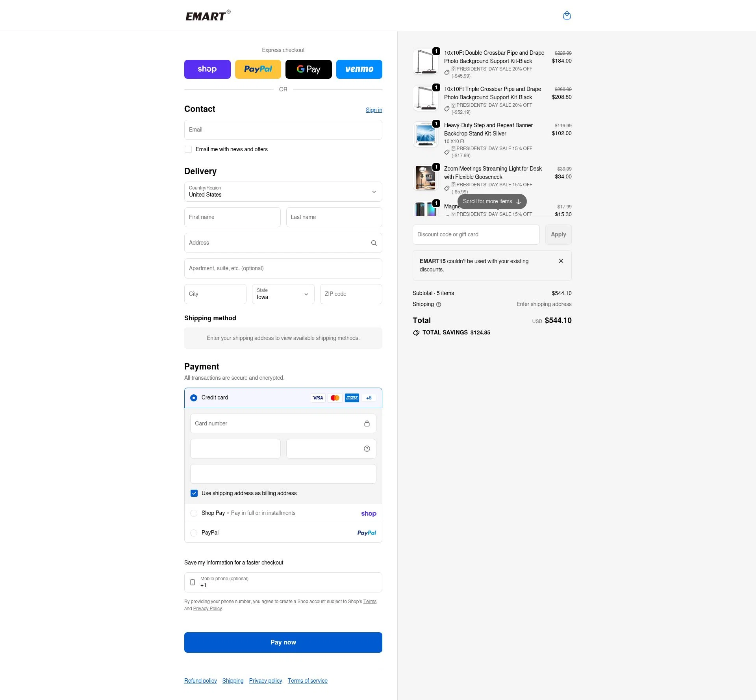Click the shipping cost help icon
This screenshot has height=700, width=756.
439,304
